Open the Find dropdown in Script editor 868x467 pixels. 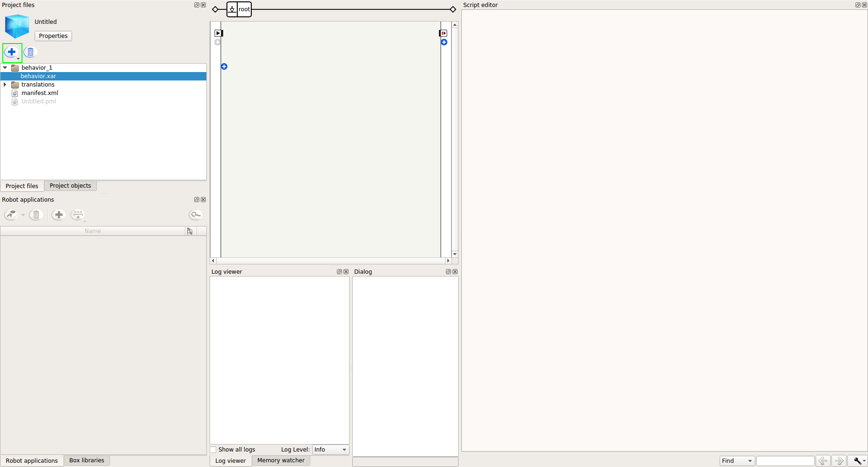tap(737, 461)
